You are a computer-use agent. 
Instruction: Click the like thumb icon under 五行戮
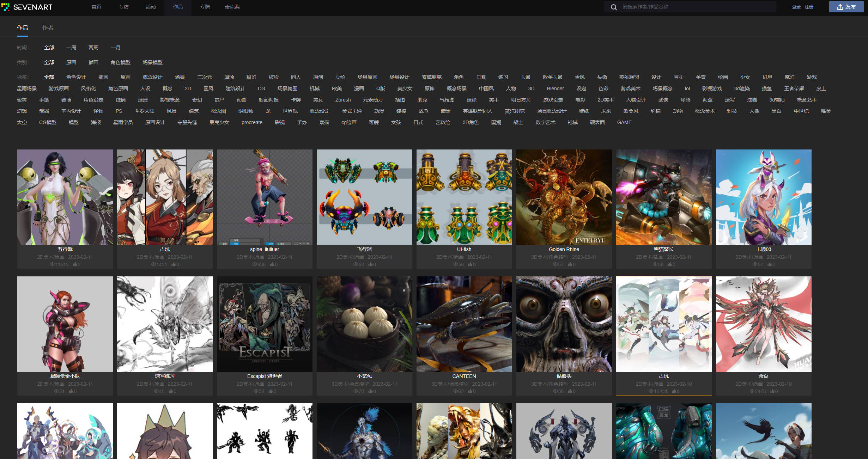pyautogui.click(x=75, y=264)
